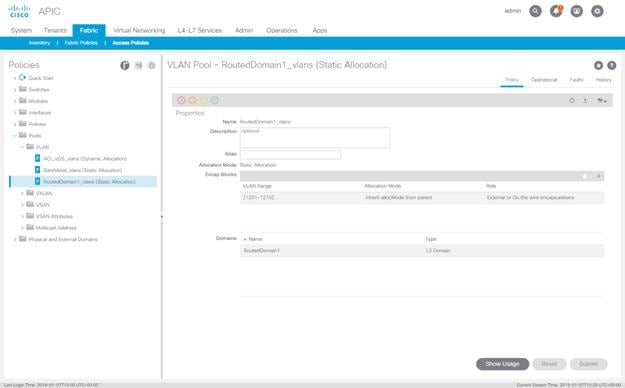Click the major faults orange circle icon
Image resolution: width=625 pixels, height=388 pixels.
pos(193,100)
